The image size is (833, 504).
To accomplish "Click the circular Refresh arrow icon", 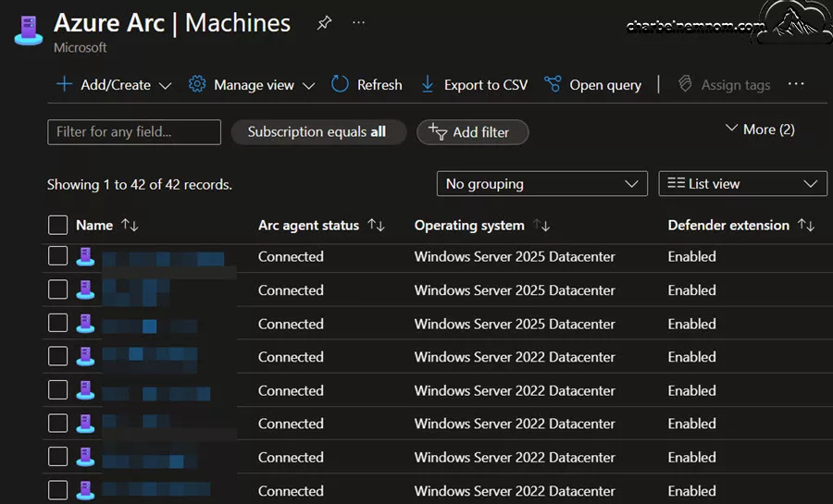I will pyautogui.click(x=340, y=84).
